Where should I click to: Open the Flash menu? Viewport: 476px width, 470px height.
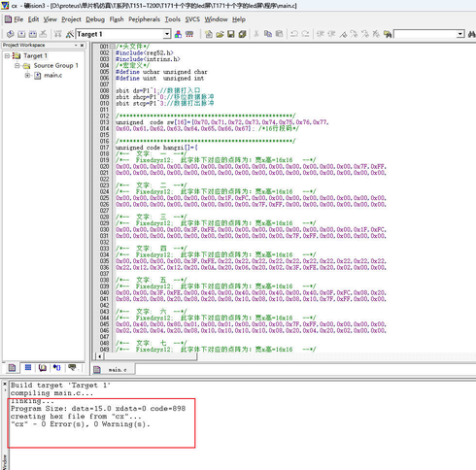(x=117, y=19)
